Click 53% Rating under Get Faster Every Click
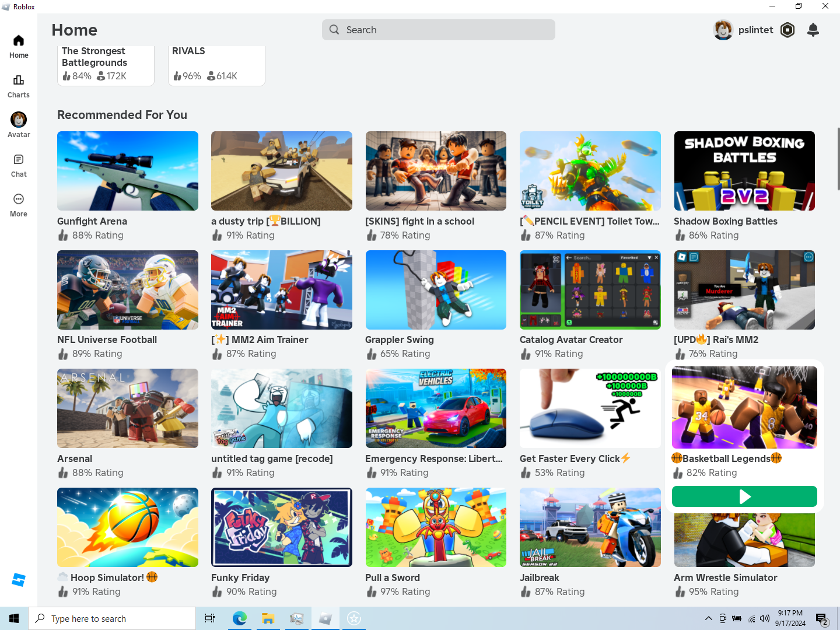The image size is (840, 630). click(559, 473)
